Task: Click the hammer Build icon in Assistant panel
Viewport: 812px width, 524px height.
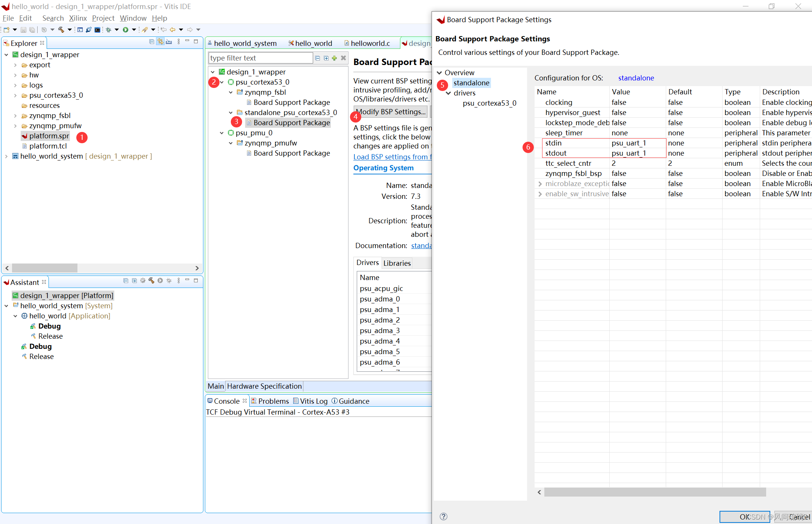Action: coord(151,281)
